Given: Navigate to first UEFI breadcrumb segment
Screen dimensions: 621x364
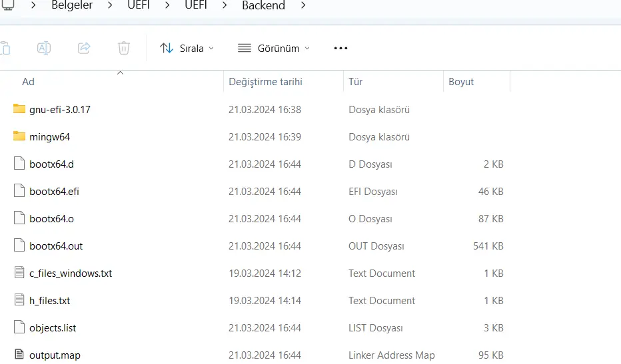Looking at the screenshot, I should (139, 5).
